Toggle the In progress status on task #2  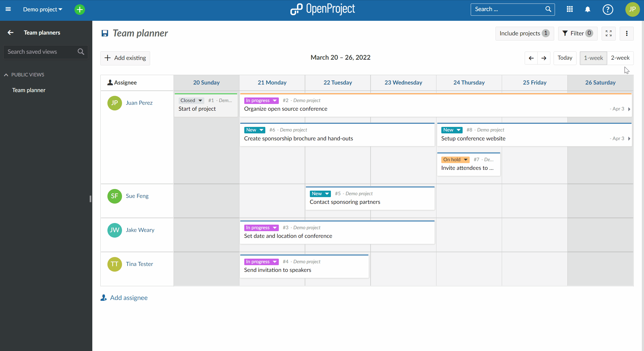click(275, 100)
